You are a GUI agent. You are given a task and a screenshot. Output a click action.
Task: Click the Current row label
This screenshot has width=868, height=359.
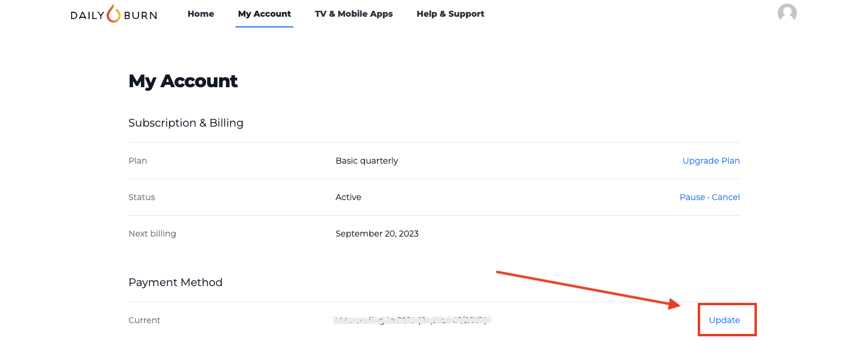(x=145, y=320)
